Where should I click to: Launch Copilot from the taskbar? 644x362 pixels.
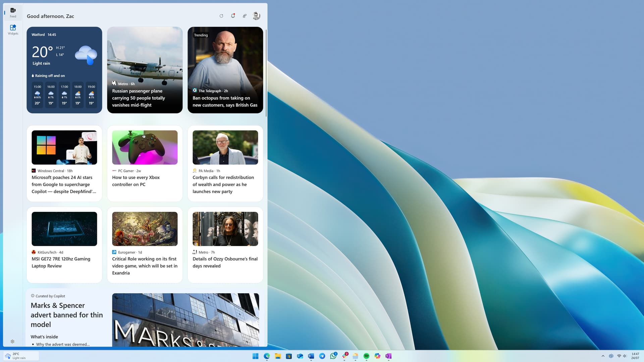[x=377, y=356]
